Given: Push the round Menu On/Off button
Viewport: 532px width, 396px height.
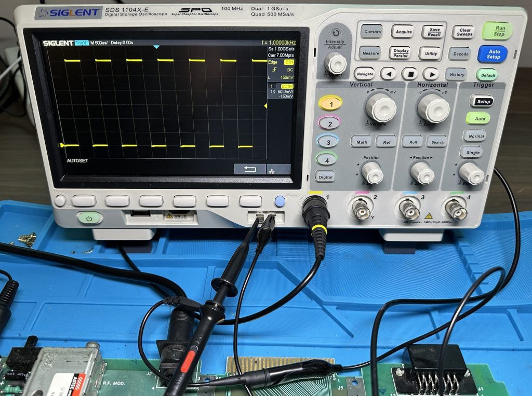Looking at the screenshot, I should (x=60, y=201).
